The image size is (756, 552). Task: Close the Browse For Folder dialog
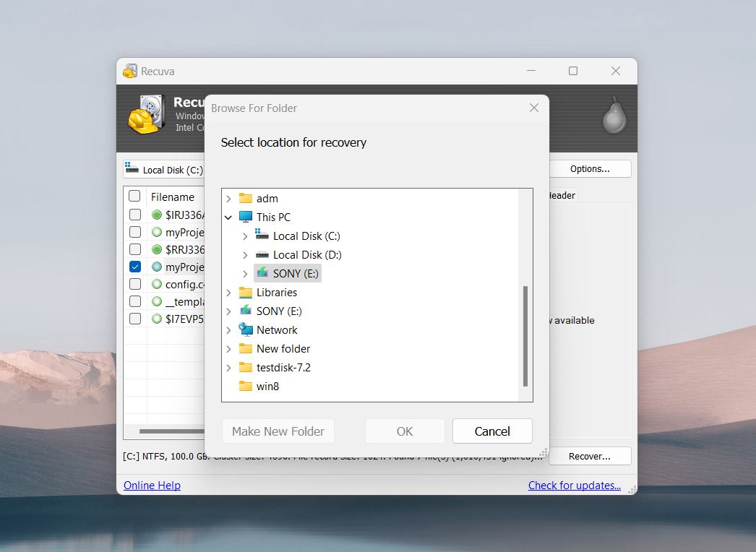point(534,108)
